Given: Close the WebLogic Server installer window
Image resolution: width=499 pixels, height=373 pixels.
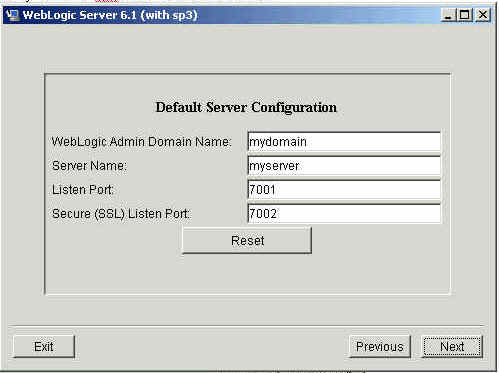Looking at the screenshot, I should [482, 15].
